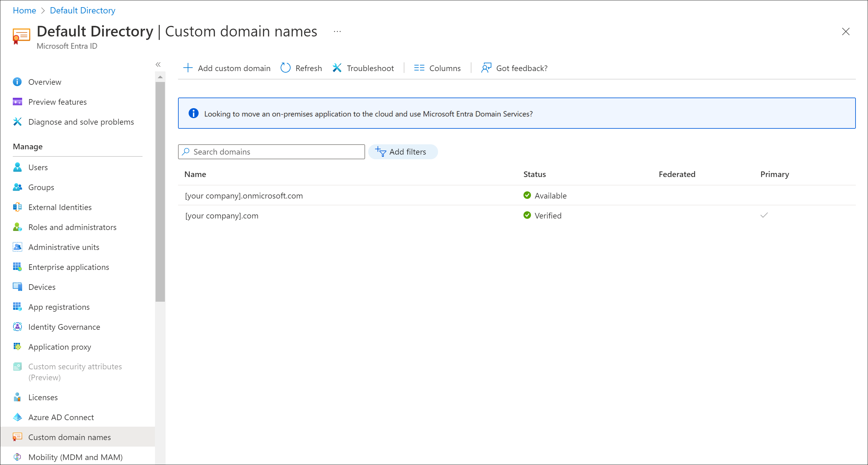Click the Preview features icon
The height and width of the screenshot is (465, 868).
pos(17,102)
